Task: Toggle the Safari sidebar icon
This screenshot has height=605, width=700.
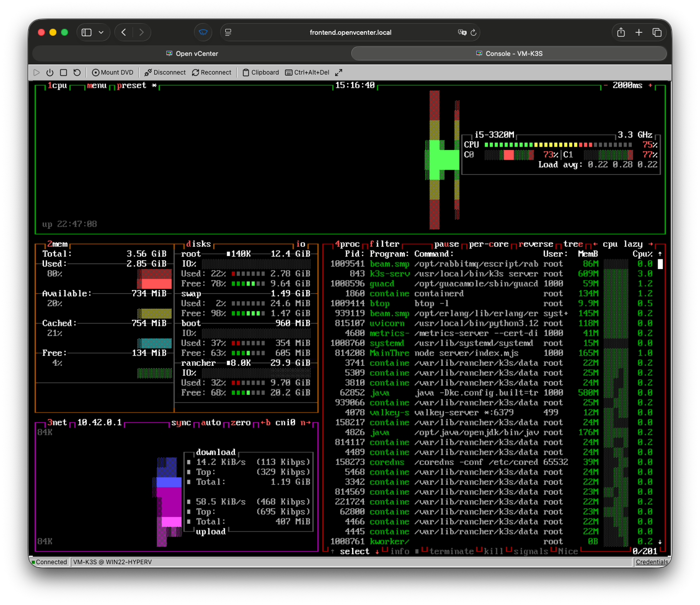Action: pos(87,32)
